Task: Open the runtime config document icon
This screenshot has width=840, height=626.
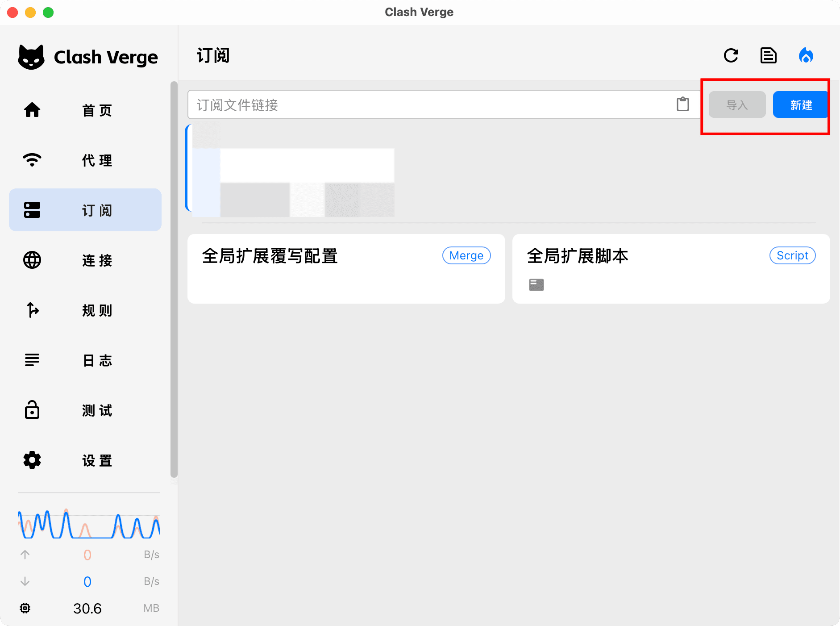Action: pos(769,56)
